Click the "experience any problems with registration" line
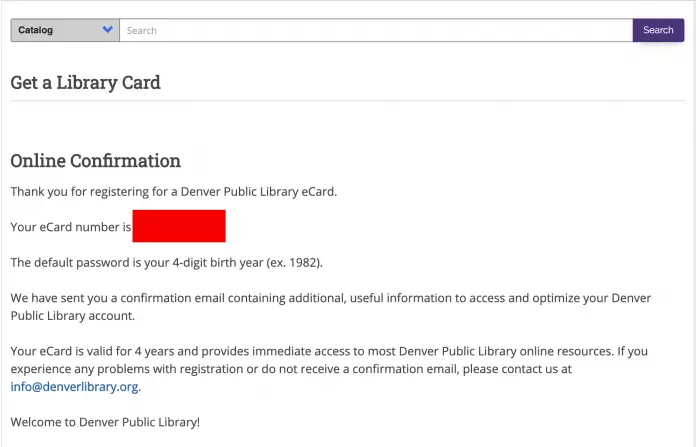The image size is (696, 447). point(291,369)
